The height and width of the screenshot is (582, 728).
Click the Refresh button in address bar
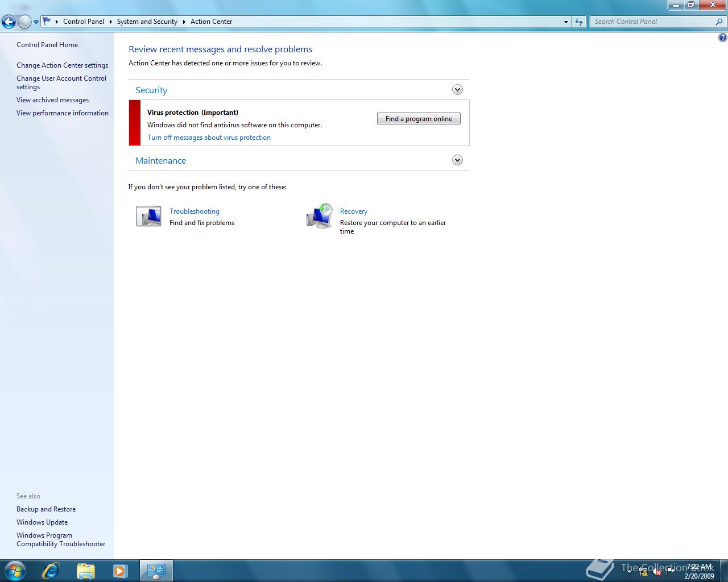[x=579, y=22]
